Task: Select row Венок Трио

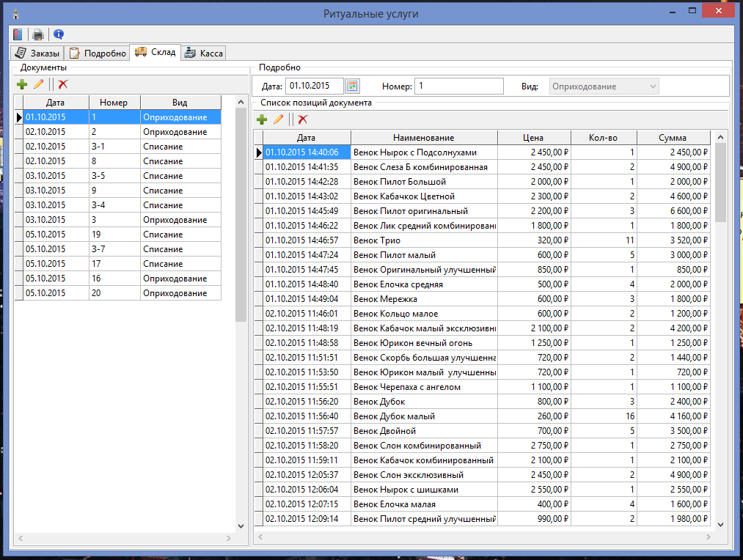Action: tap(483, 240)
